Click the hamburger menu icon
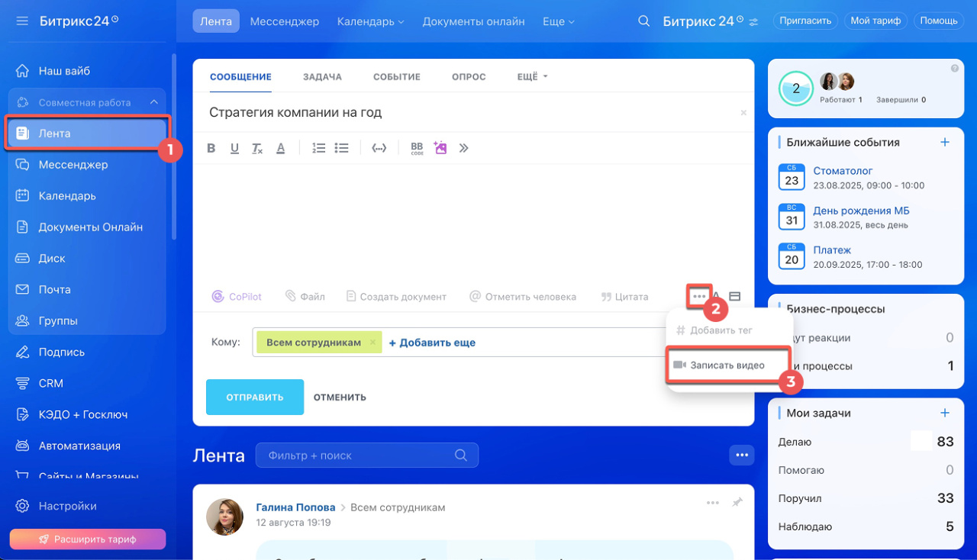Screen dimensions: 977x560 pos(22,21)
